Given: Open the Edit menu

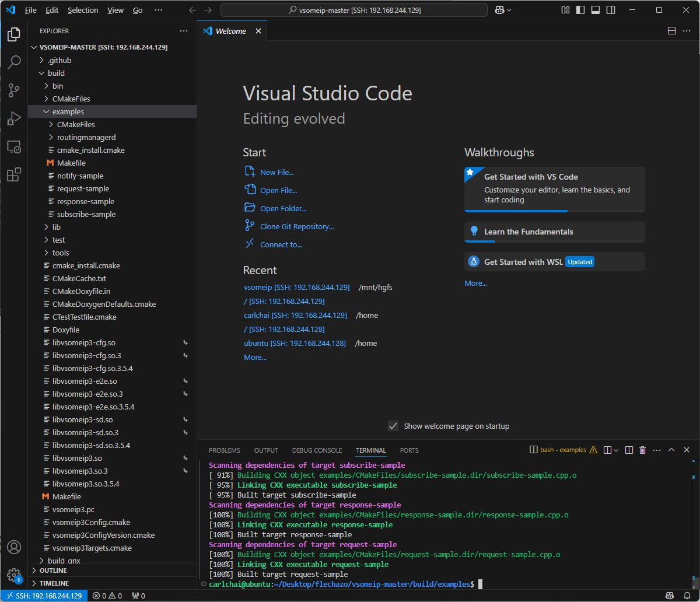Looking at the screenshot, I should point(52,10).
